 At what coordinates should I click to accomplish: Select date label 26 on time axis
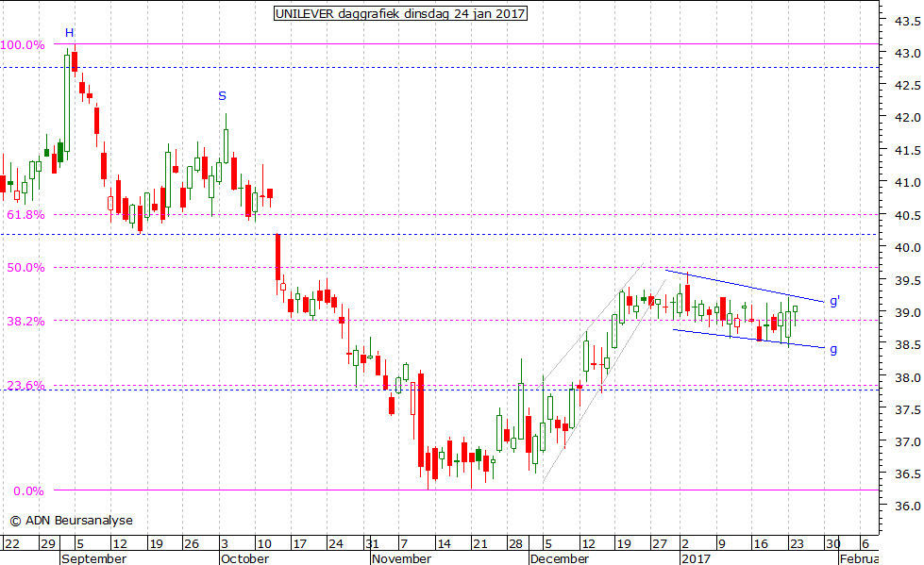pos(192,543)
